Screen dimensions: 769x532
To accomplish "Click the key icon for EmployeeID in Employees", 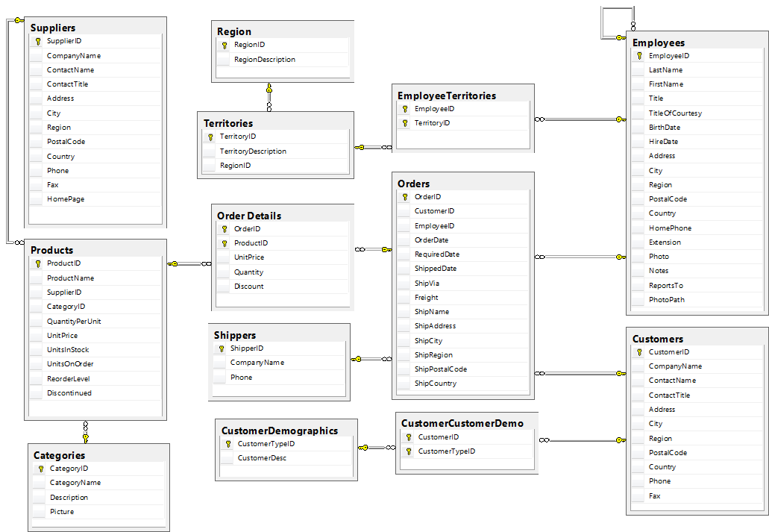I will (x=638, y=55).
